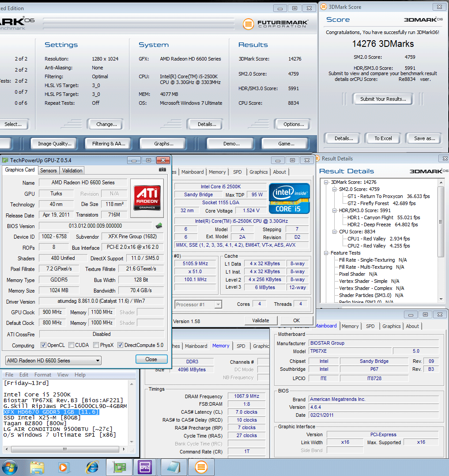The width and height of the screenshot is (449, 476).
Task: Switch to GPU-Z via its taskbar icon
Action: tap(119, 467)
